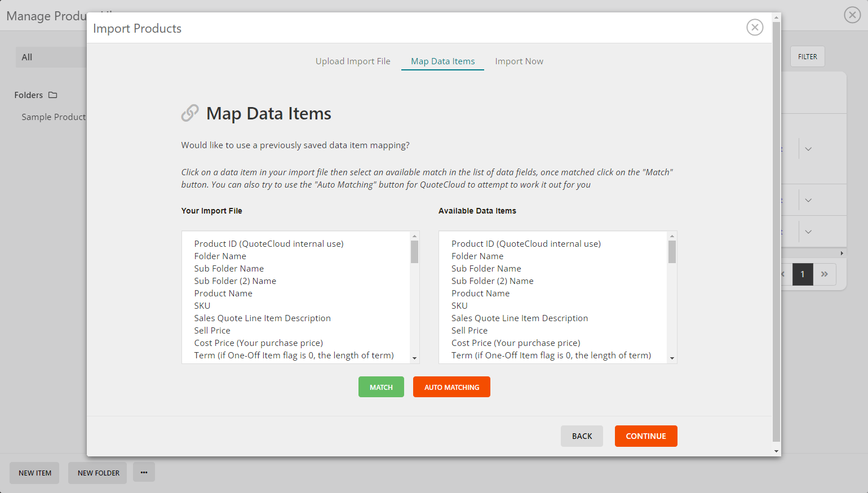Click the chain link icon beside Map Data Items heading
Viewport: 868px width, 493px height.
190,113
